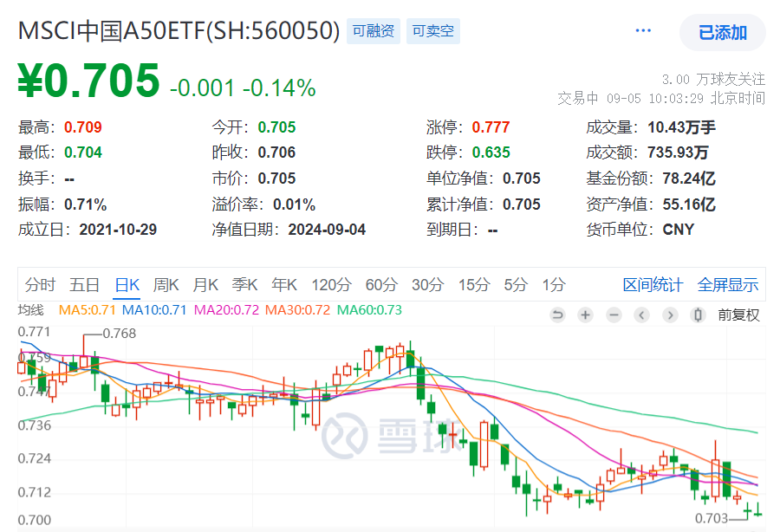Switch to the 120分 interval tab
This screenshot has width=780, height=532.
(x=331, y=285)
